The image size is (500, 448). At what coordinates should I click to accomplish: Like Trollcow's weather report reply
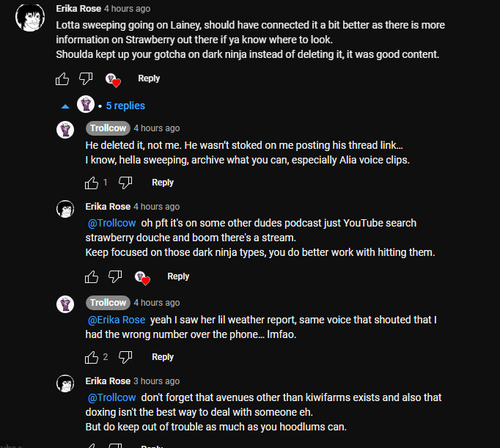(92, 357)
